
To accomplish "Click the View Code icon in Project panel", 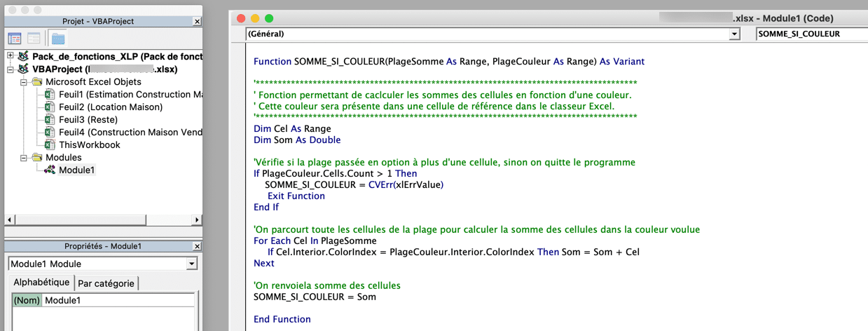I will 14,39.
